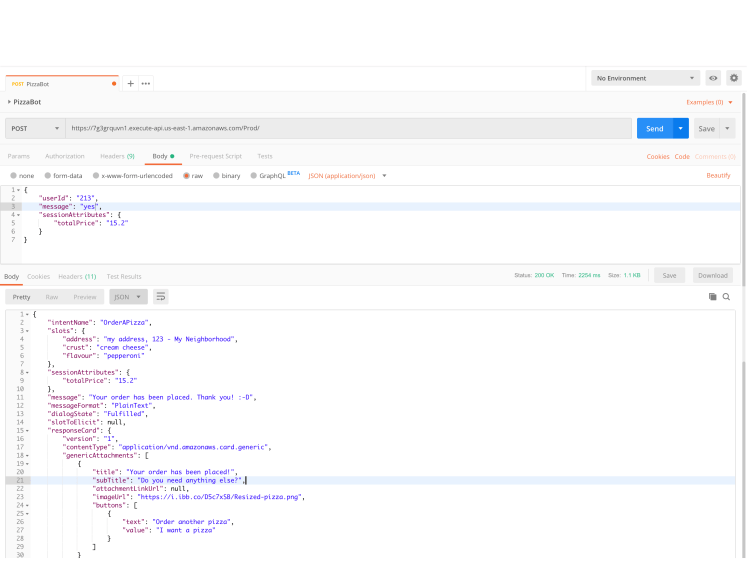This screenshot has width=747, height=571.
Task: Click the Beautify link
Action: (718, 175)
